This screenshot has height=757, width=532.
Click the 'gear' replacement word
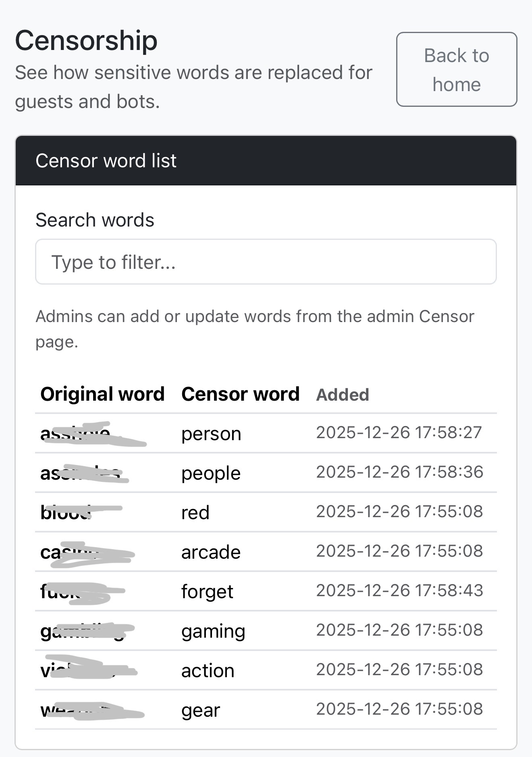tap(201, 710)
